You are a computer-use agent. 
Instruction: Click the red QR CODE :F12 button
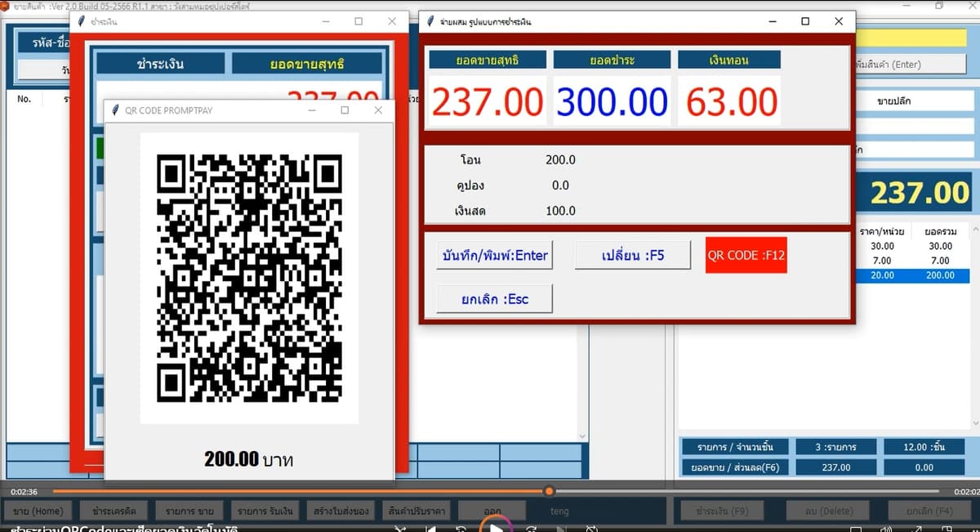(x=746, y=255)
